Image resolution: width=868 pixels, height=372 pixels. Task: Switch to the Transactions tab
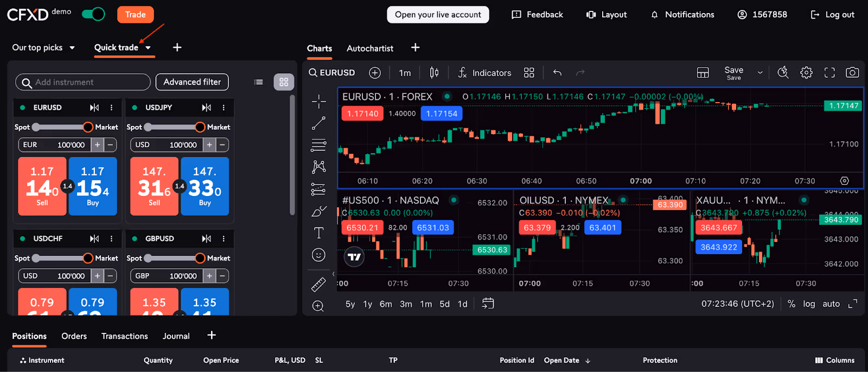coord(125,336)
